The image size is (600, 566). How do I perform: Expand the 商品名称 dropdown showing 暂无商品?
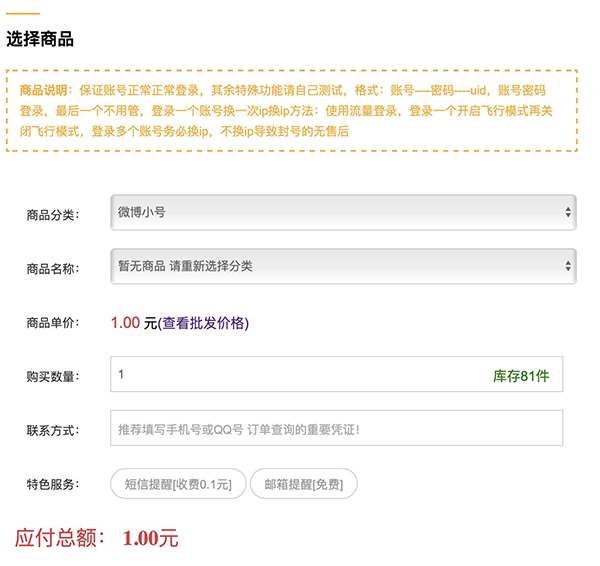342,266
